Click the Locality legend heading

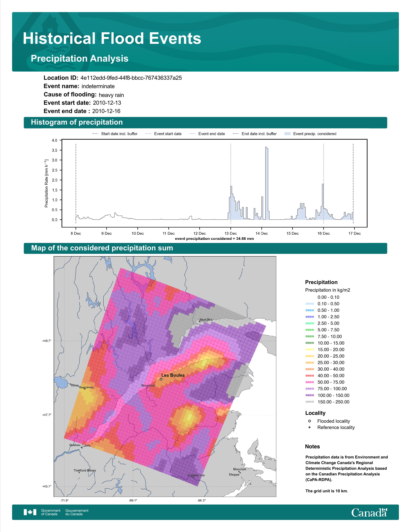click(x=315, y=413)
